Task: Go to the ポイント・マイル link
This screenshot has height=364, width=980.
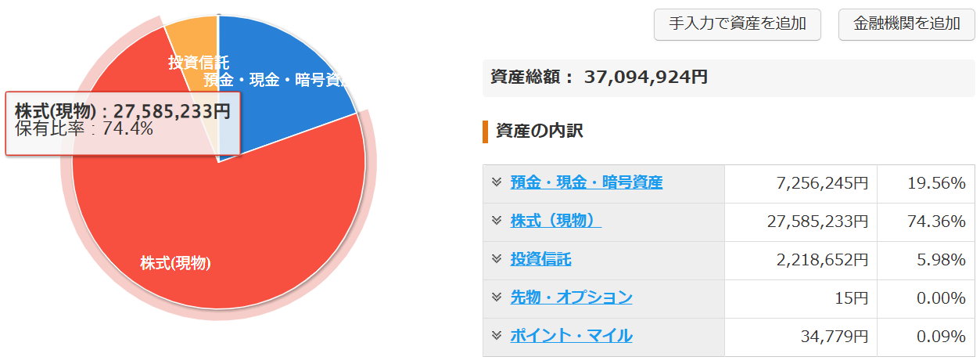Action: coord(571,337)
